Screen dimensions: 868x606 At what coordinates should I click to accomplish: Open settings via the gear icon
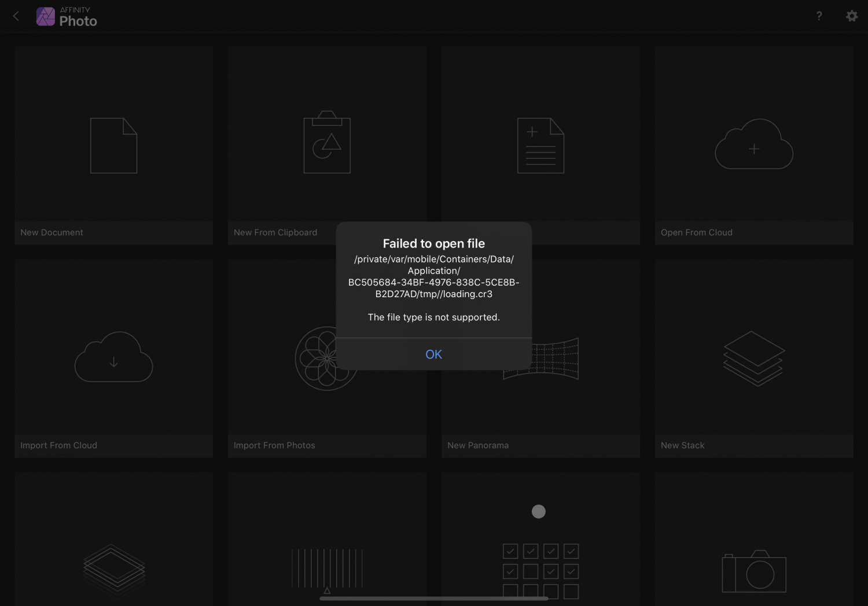coord(852,16)
